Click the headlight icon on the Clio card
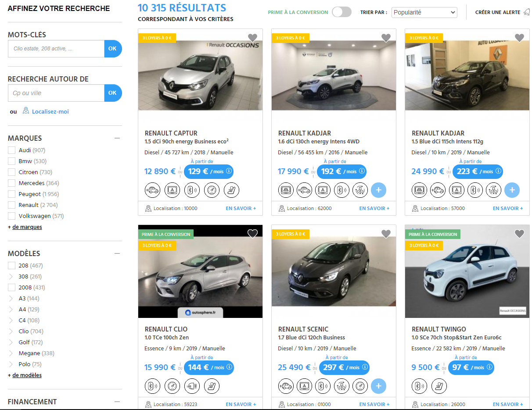The width and height of the screenshot is (532, 410). pos(192,386)
